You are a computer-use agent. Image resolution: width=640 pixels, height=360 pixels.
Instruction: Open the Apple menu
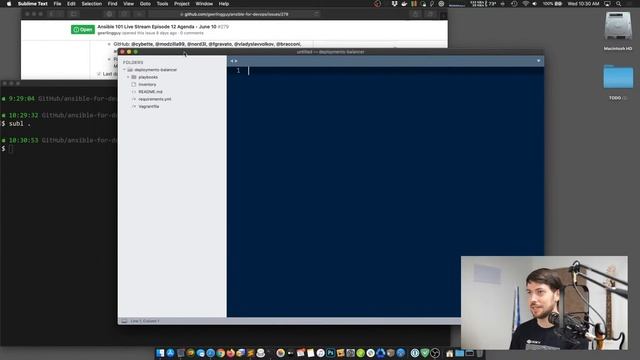click(9, 4)
